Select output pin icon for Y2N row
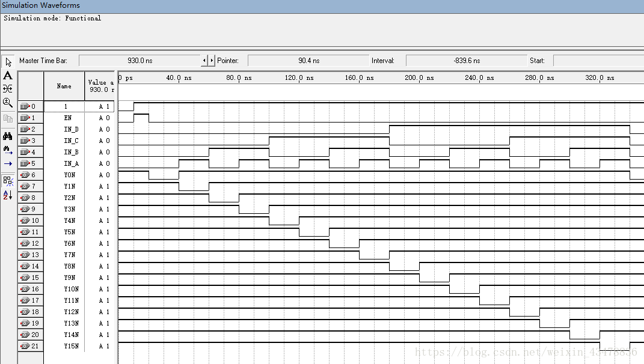This screenshot has width=644, height=364. 25,198
